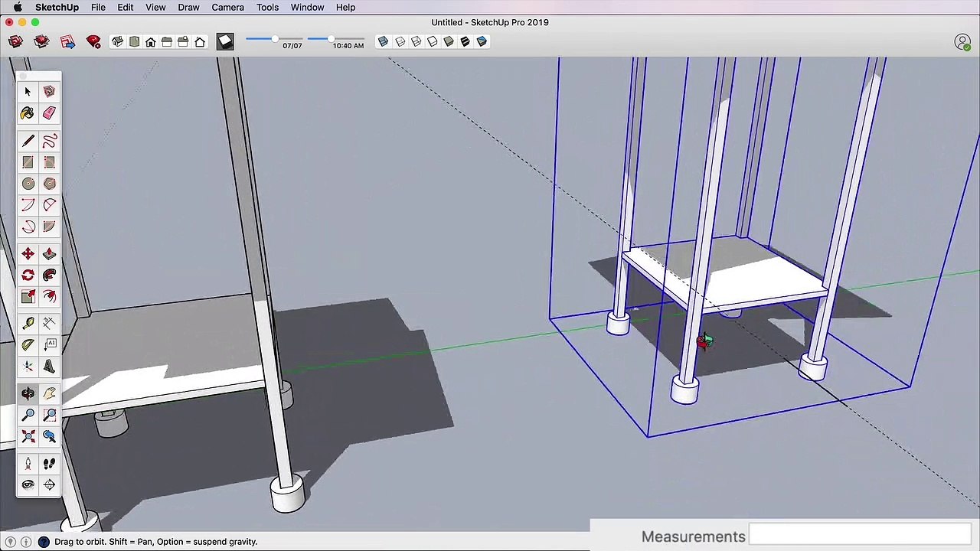Select the 3D Text tool
980x551 pixels.
(49, 367)
